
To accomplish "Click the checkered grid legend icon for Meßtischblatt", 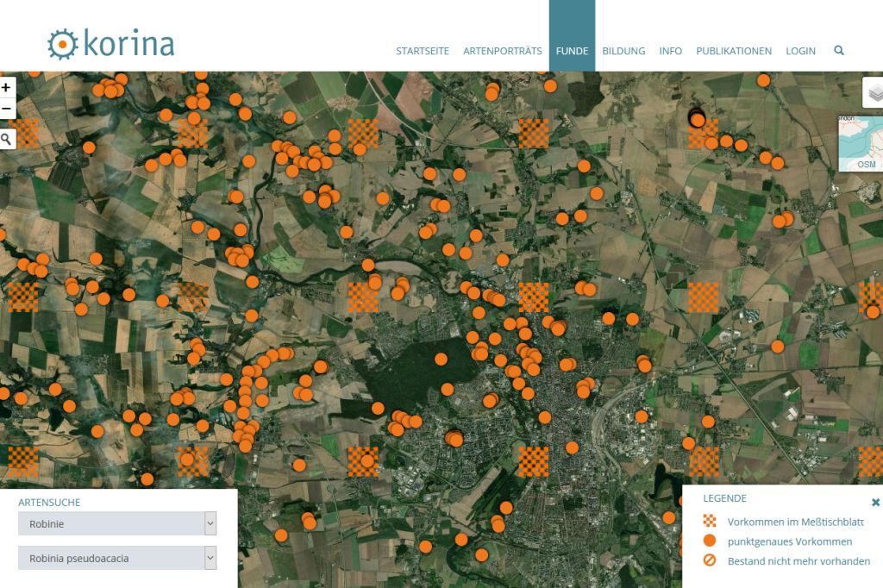I will [x=710, y=522].
